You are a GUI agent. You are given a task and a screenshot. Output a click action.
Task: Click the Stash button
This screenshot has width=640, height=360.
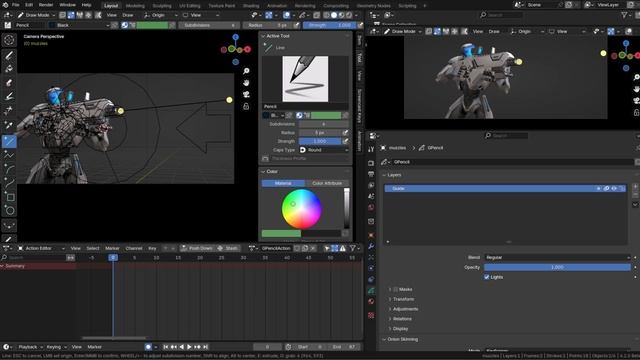click(x=228, y=248)
